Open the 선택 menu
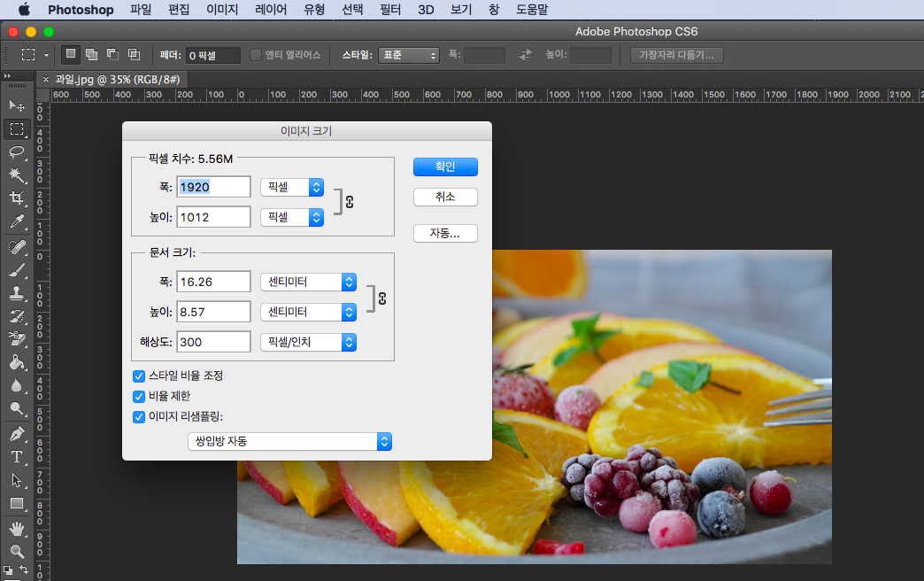Screen dimensions: 924x581 tap(352, 10)
